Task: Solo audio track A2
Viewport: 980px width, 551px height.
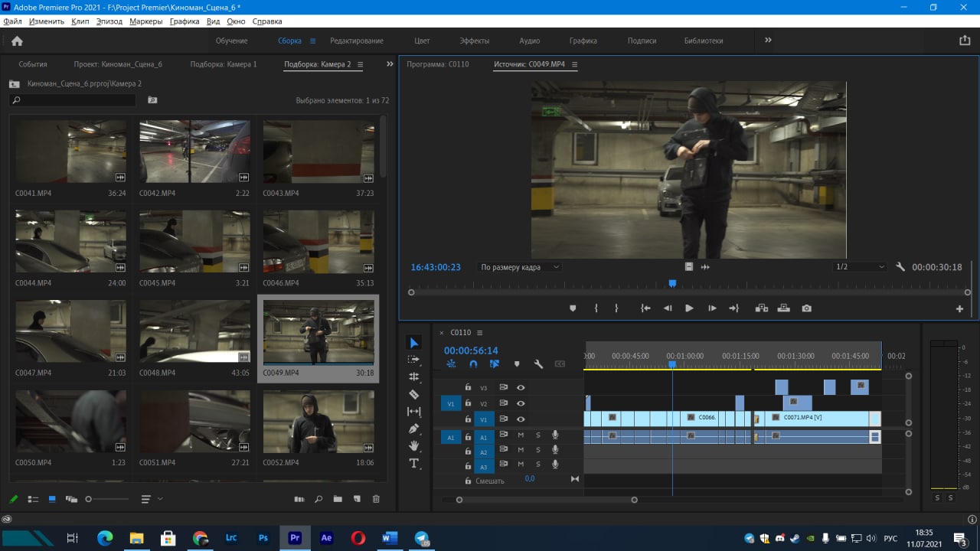Action: 537,450
